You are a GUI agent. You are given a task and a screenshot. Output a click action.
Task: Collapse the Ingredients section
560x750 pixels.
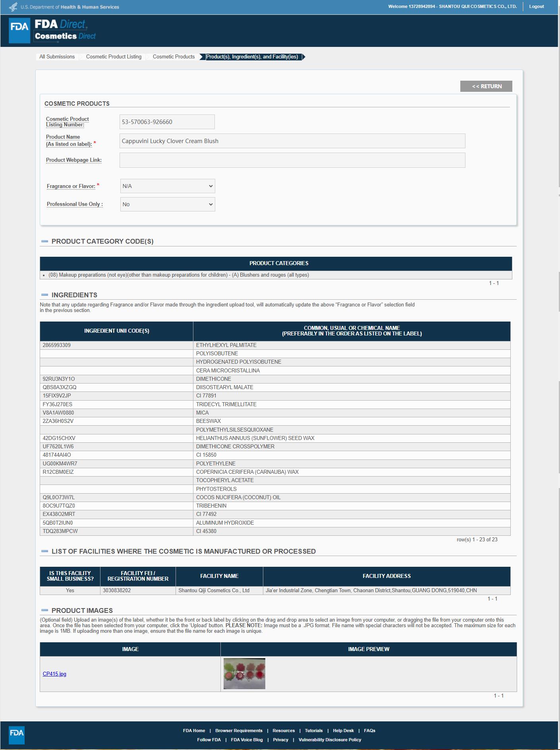pyautogui.click(x=44, y=295)
